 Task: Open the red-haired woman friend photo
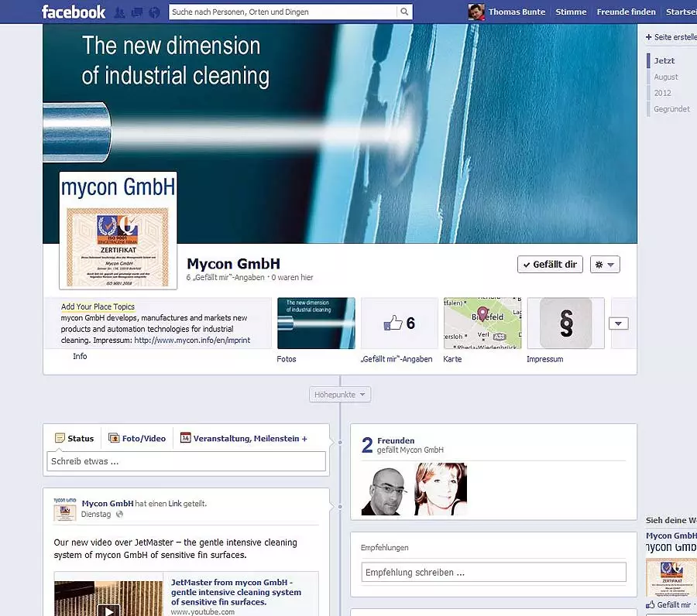click(441, 489)
